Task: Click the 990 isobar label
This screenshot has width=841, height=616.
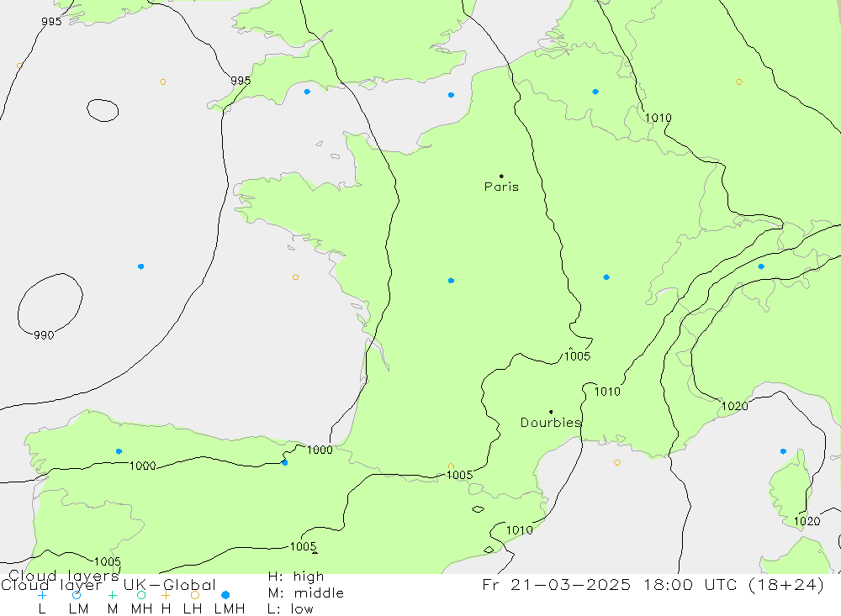Action: (x=44, y=335)
